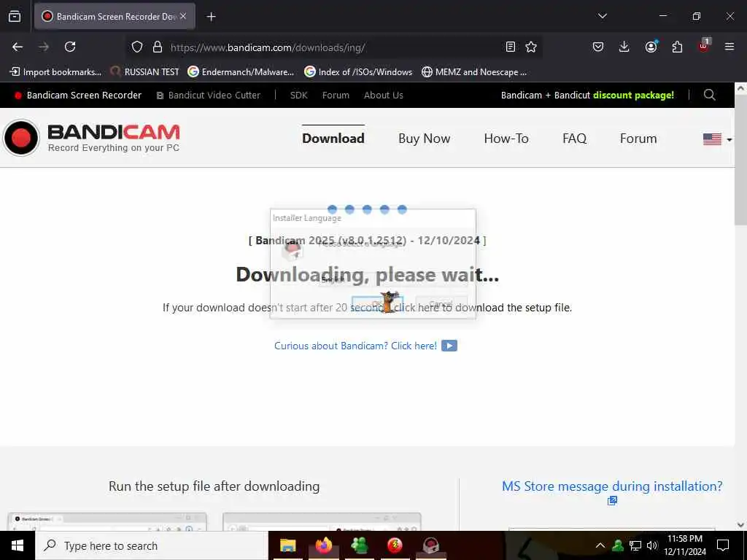This screenshot has width=747, height=560.
Task: Open the volume speaker control
Action: pos(652,545)
